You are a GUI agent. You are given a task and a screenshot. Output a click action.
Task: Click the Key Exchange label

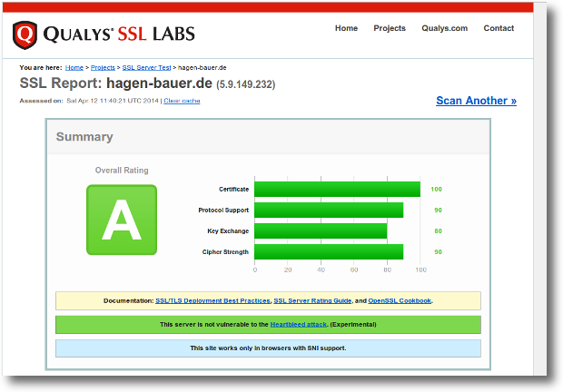(x=228, y=231)
